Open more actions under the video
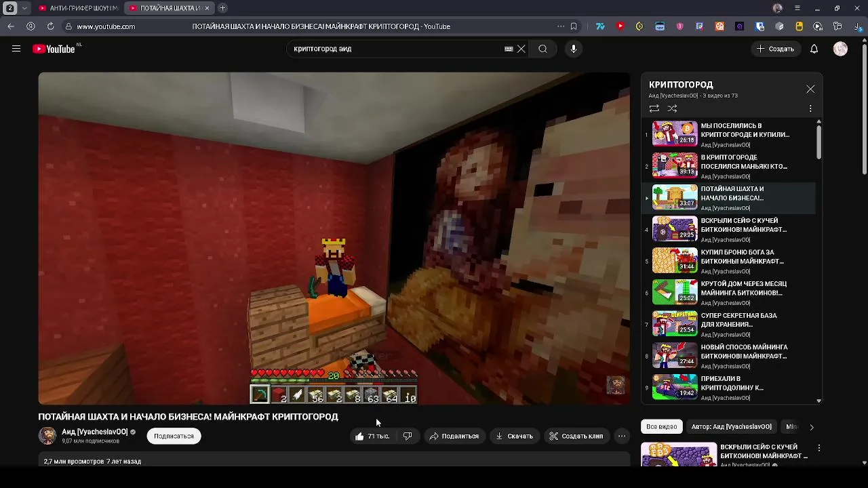Viewport: 868px width, 488px height. click(x=622, y=436)
